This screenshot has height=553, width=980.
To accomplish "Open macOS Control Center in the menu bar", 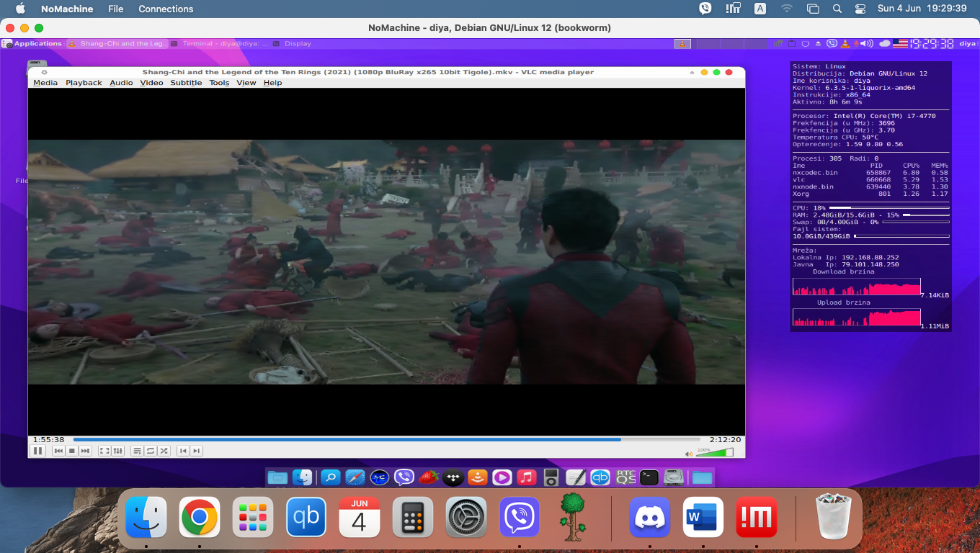I will pyautogui.click(x=860, y=9).
